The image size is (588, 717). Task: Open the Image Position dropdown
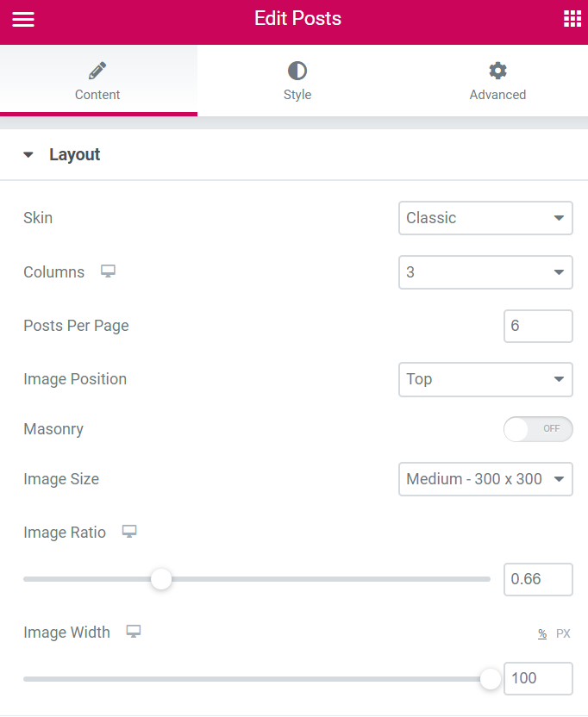(485, 379)
